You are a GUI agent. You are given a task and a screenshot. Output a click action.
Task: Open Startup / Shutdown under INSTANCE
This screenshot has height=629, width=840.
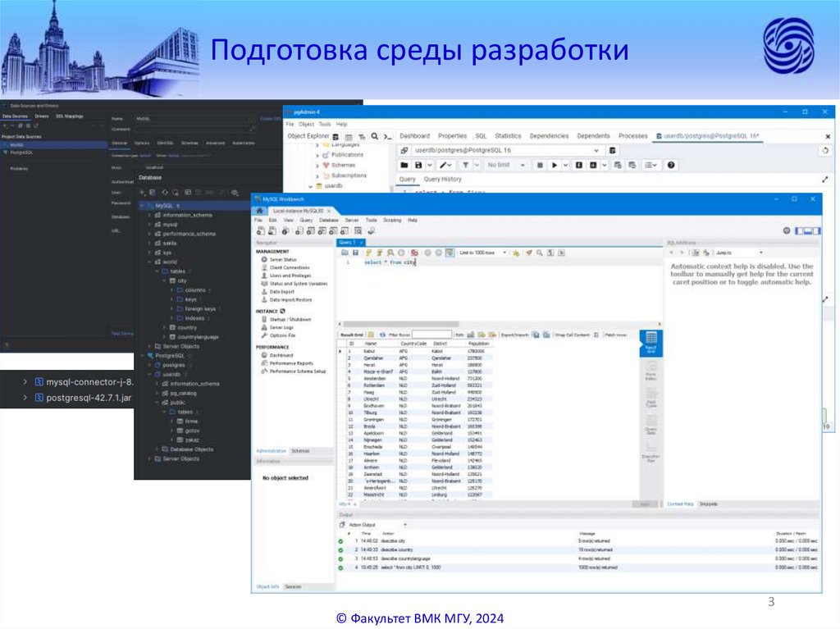[x=290, y=319]
